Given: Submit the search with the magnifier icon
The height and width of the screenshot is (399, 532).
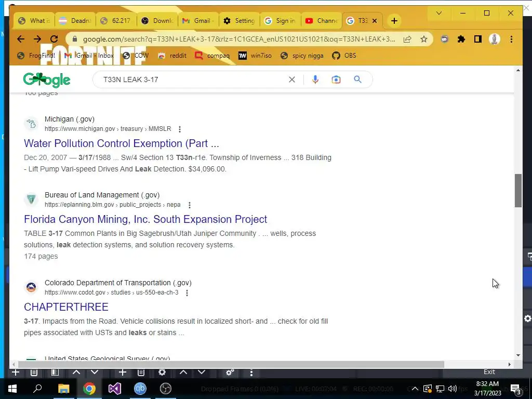Looking at the screenshot, I should 357,79.
